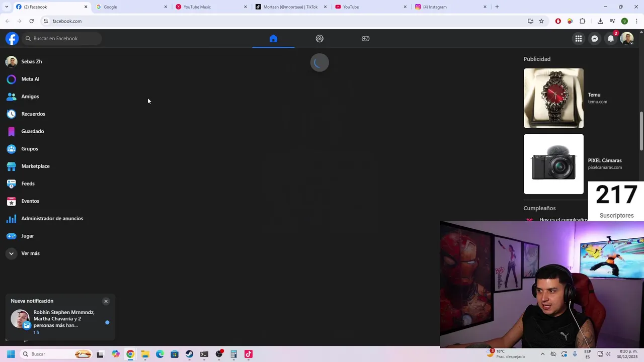644x362 pixels.
Task: Close the YouTube Music browser tab
Action: pos(246,7)
